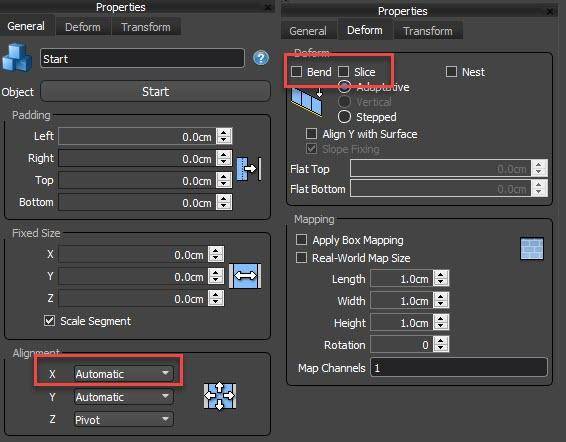
Task: Select the Adaptative radio option
Action: click(x=344, y=87)
